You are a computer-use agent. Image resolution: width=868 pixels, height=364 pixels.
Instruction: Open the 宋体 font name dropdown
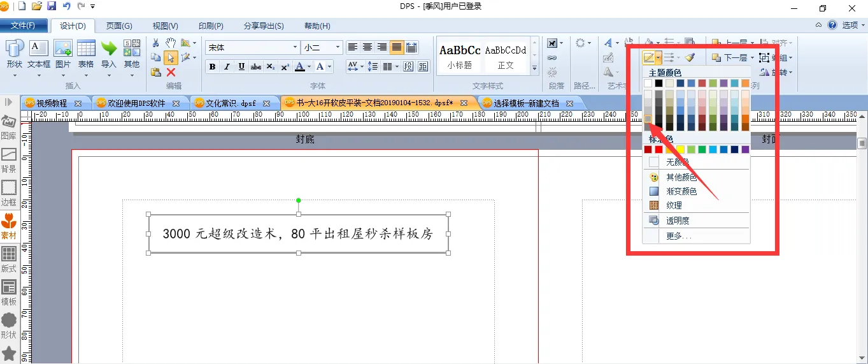pyautogui.click(x=295, y=47)
